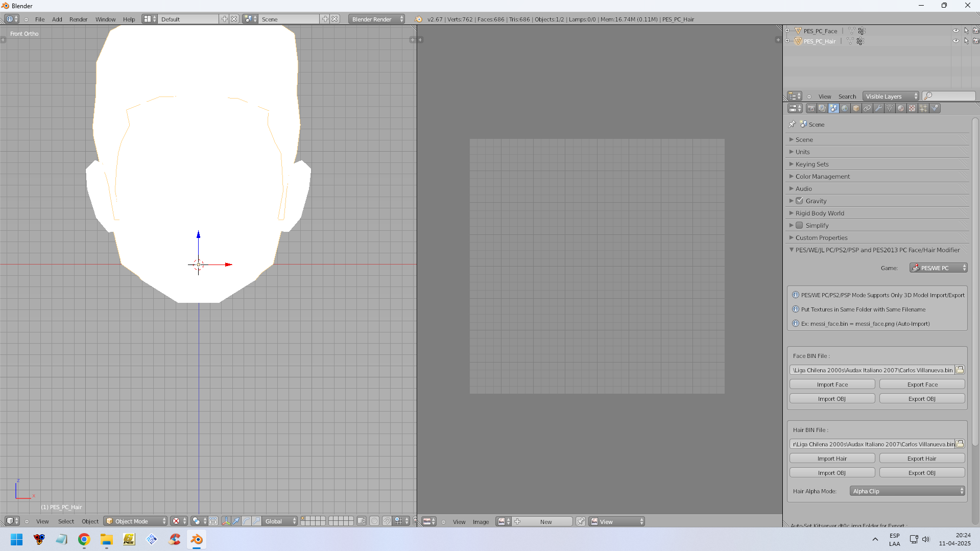Toggle the 3D manipulator widget button
Viewport: 980px width, 551px height.
(226, 521)
